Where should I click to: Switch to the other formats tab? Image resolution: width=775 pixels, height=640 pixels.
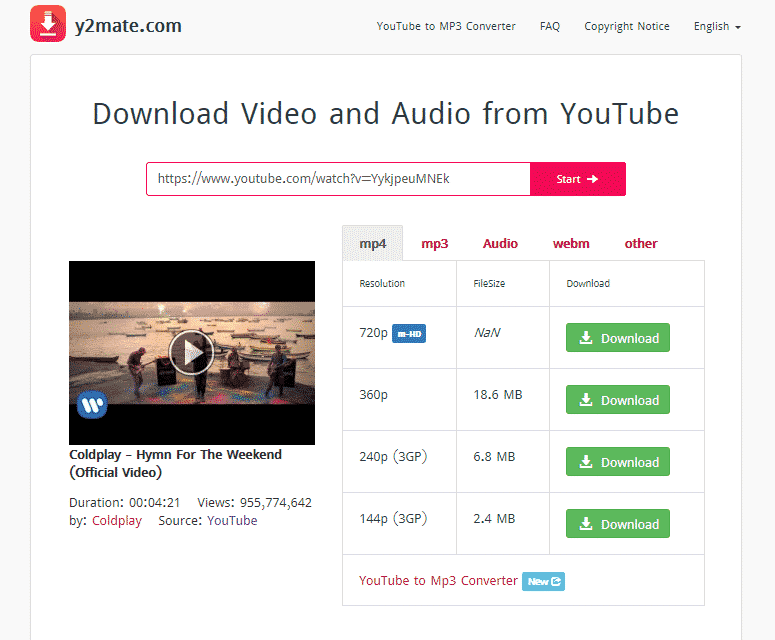[641, 243]
